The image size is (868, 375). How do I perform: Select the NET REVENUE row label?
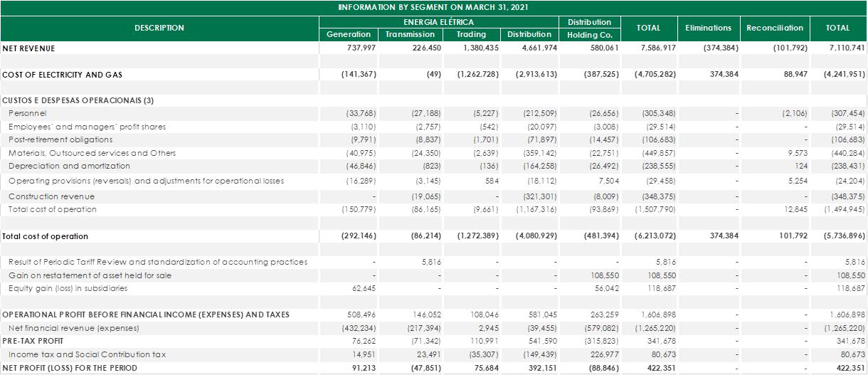(28, 48)
